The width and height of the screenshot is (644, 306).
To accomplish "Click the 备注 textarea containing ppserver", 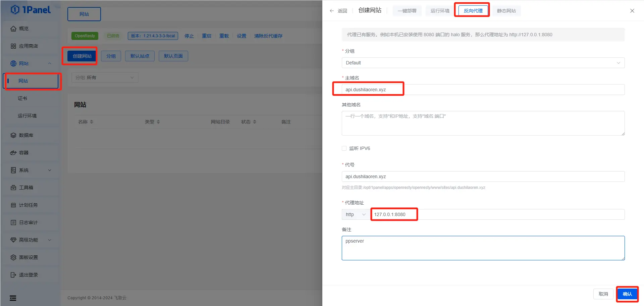I will (x=483, y=248).
